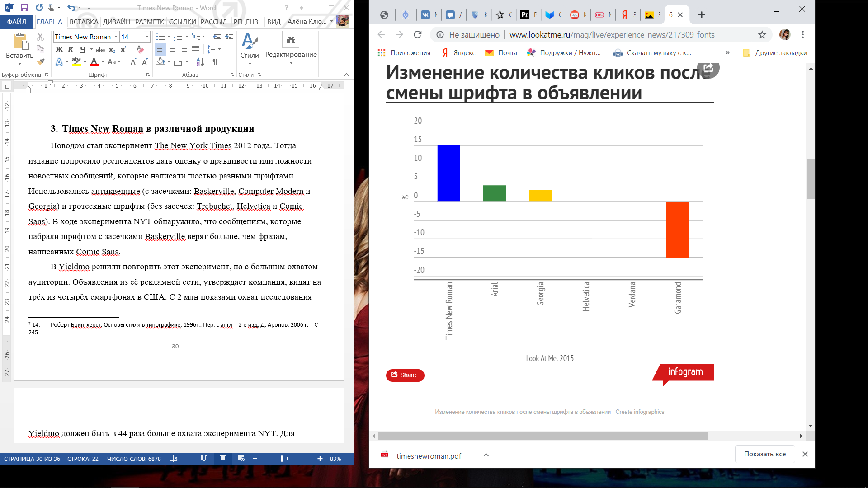Screen dimensions: 868x488
Task: Open the Стили styles gallery
Action: pos(250,49)
